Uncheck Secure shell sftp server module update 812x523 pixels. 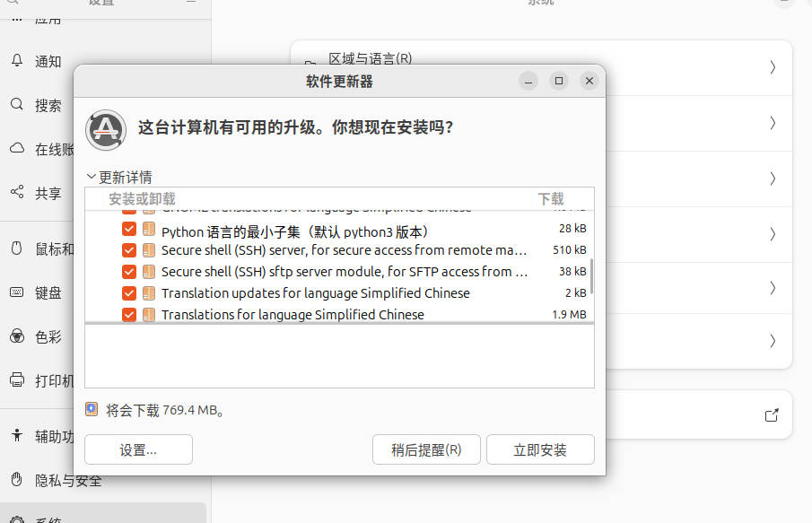coord(129,272)
